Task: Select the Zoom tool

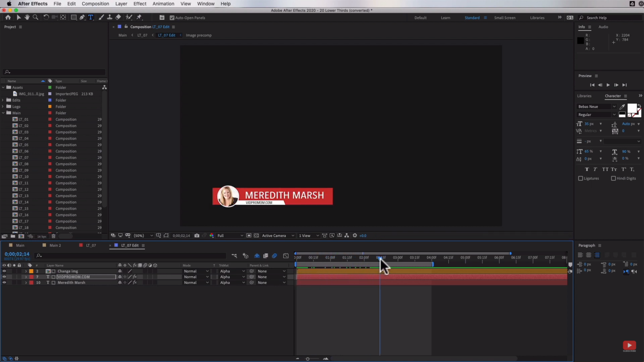Action: (x=35, y=17)
